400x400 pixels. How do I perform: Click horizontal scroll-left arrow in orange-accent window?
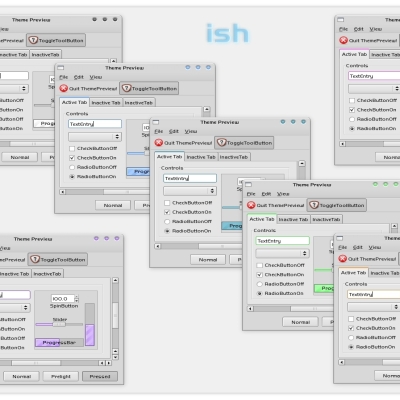point(341,362)
